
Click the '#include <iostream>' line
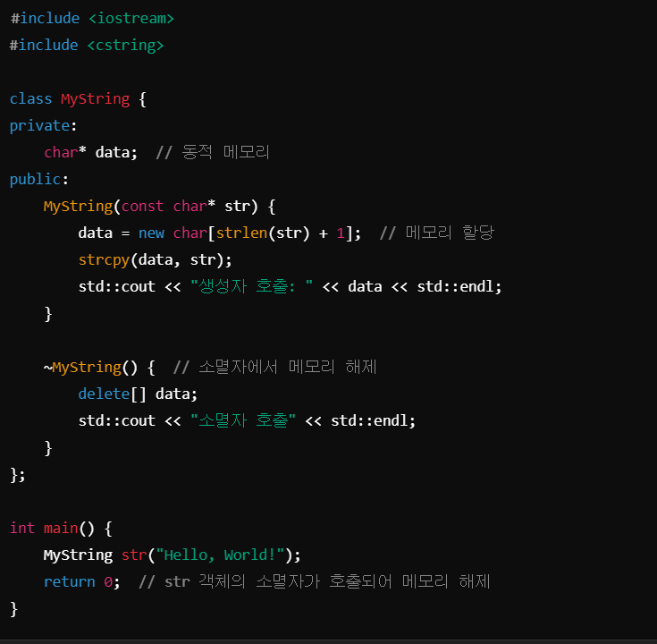92,19
